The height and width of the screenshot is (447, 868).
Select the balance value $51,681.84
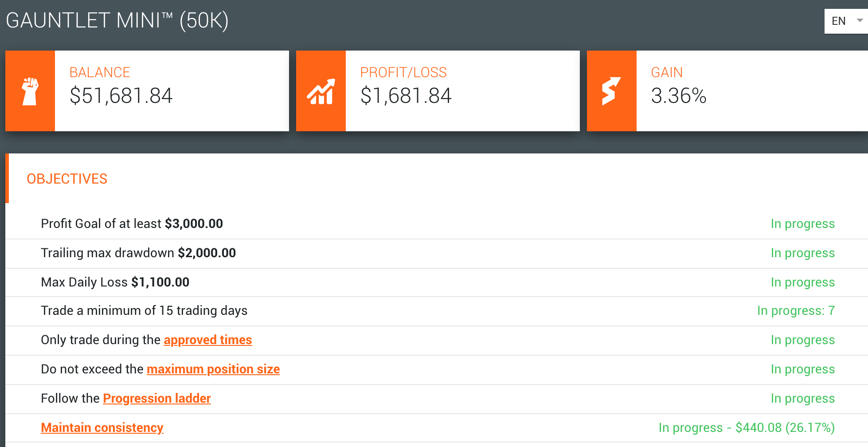(121, 96)
